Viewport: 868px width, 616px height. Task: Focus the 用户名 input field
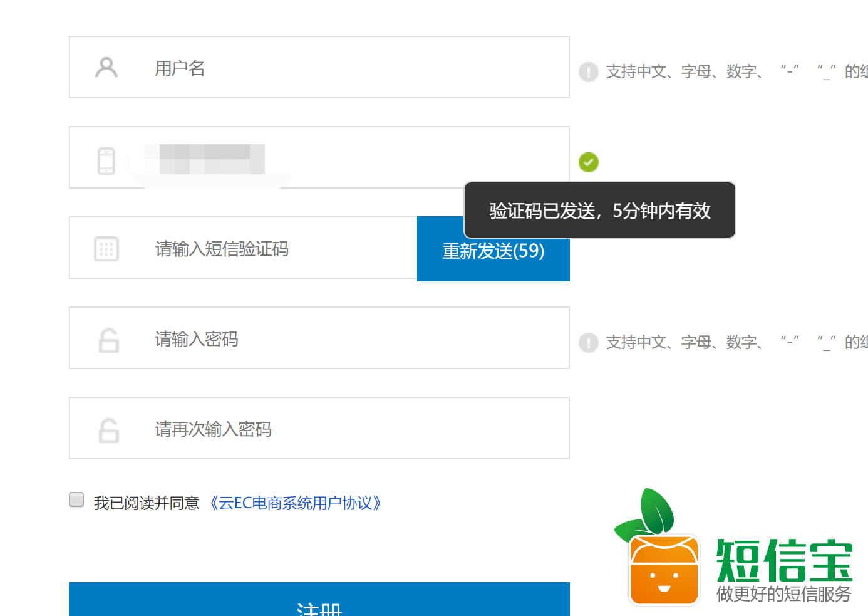(351, 68)
